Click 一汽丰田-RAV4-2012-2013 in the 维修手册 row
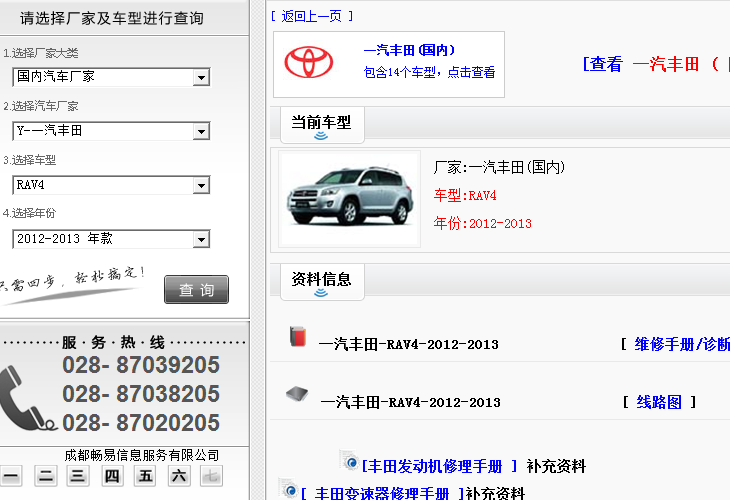 click(x=409, y=345)
